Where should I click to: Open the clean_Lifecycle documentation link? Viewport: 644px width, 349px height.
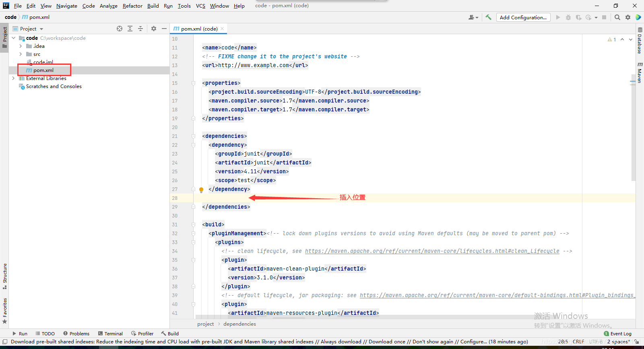(432, 251)
